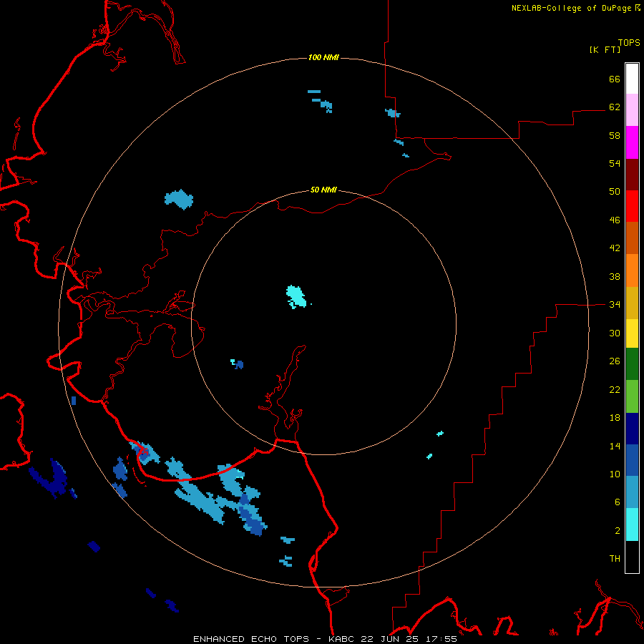This screenshot has width=644, height=644.
Task: Click the bright red legend swatch near 46
Action: point(632,206)
